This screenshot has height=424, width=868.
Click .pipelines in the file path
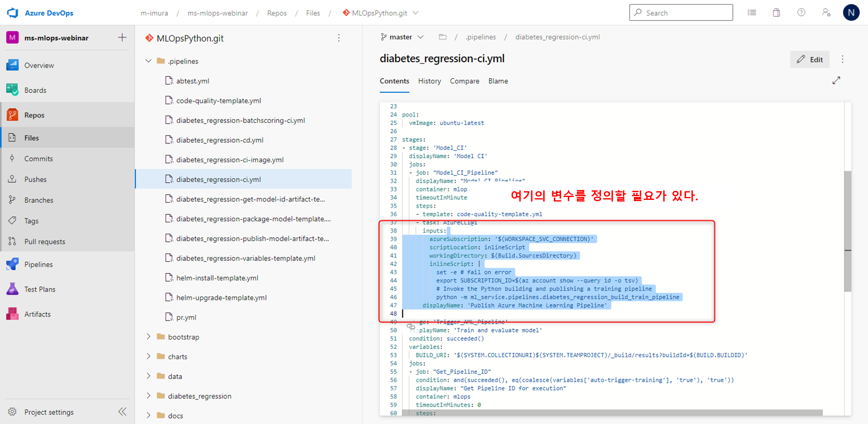pos(481,37)
